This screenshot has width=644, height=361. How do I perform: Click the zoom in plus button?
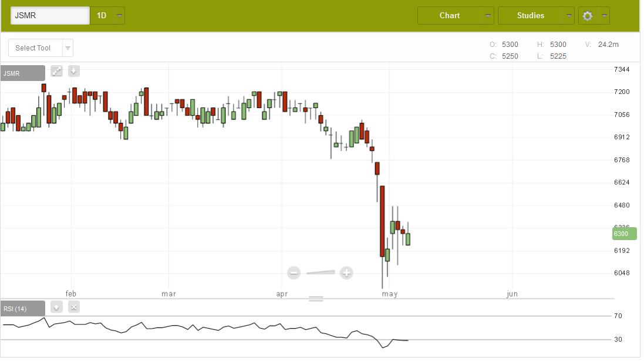(346, 272)
